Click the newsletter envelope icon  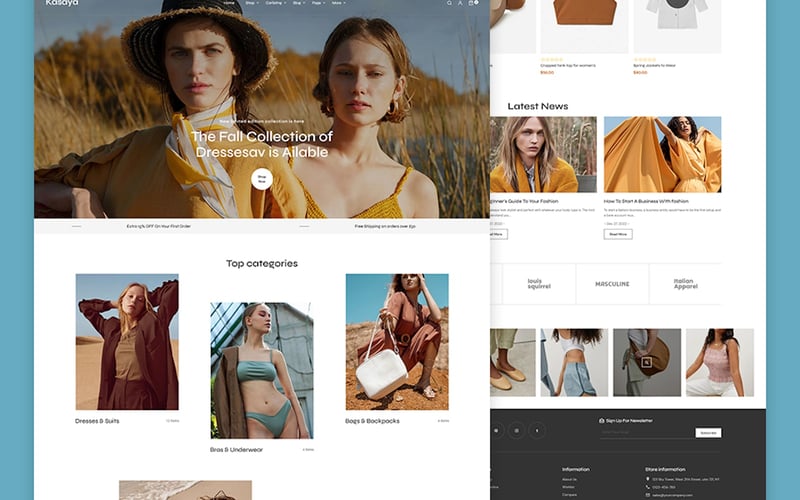click(x=602, y=420)
